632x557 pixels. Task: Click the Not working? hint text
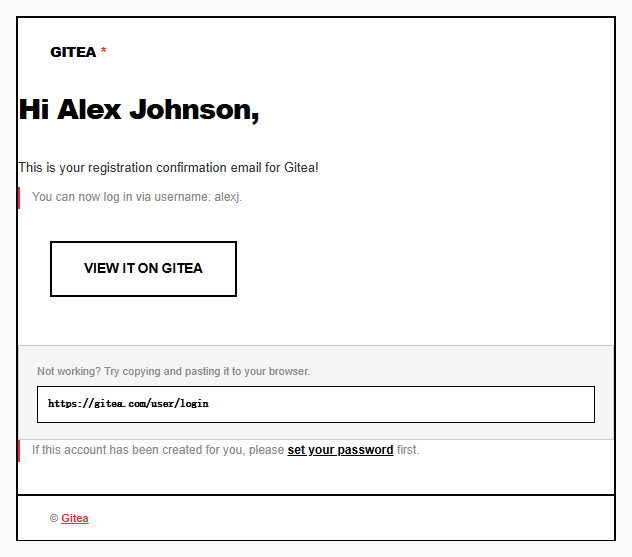tap(173, 371)
